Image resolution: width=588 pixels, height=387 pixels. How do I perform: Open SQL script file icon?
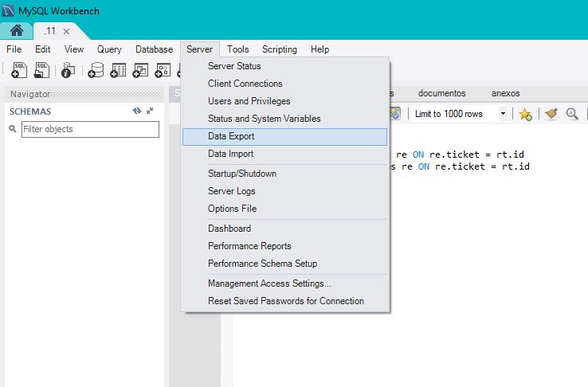(x=41, y=70)
